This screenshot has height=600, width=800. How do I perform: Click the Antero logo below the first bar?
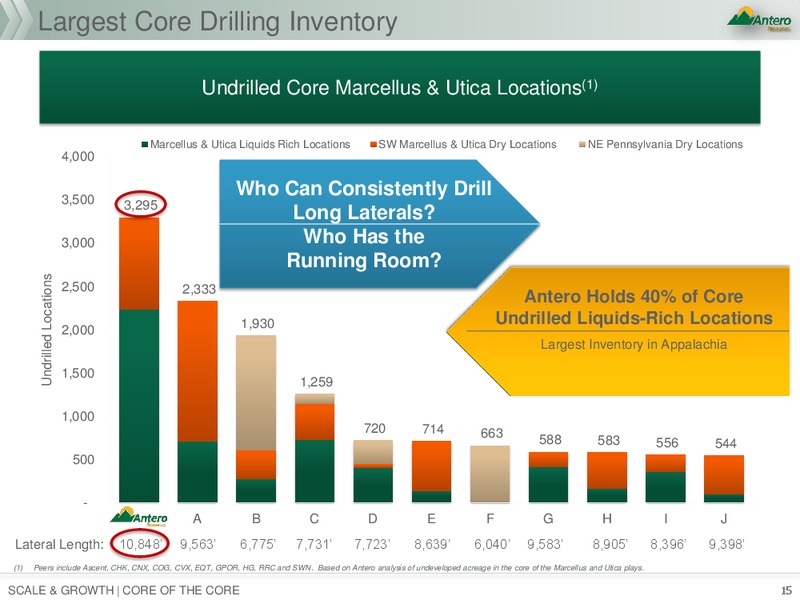point(139,516)
